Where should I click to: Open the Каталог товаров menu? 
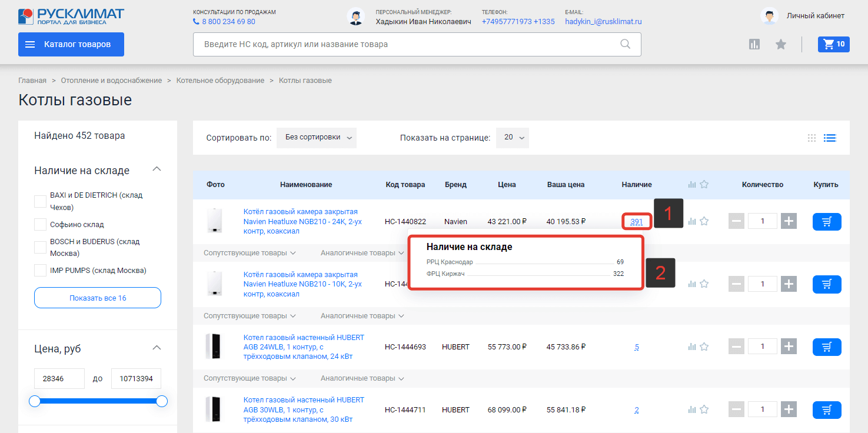pos(71,44)
